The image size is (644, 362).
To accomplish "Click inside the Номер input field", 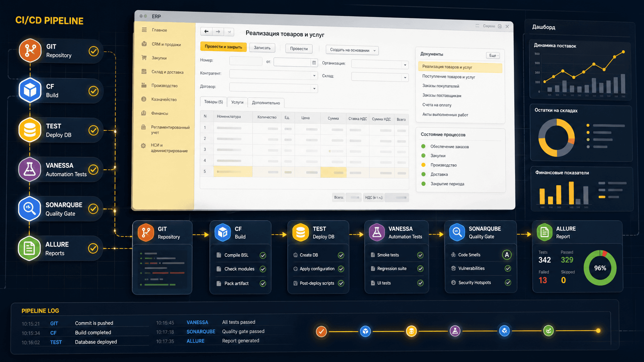I will point(247,61).
